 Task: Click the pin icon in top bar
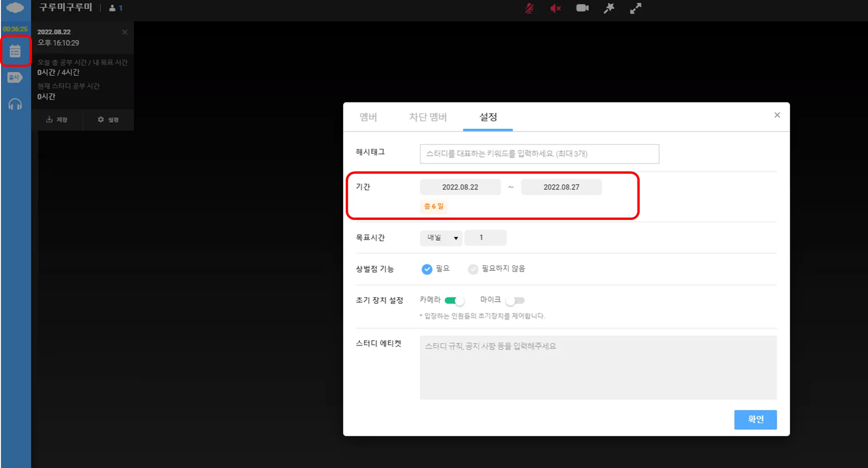tap(609, 8)
